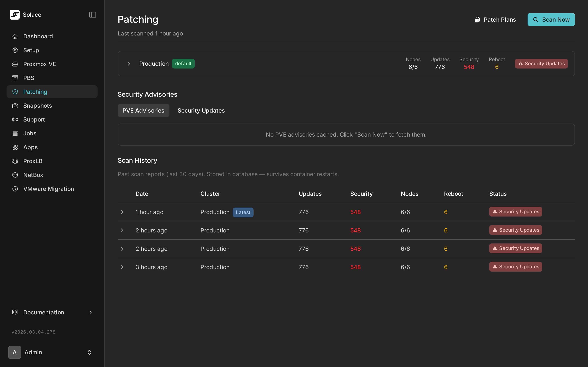Click the Latest badge in scan history

coord(243,212)
